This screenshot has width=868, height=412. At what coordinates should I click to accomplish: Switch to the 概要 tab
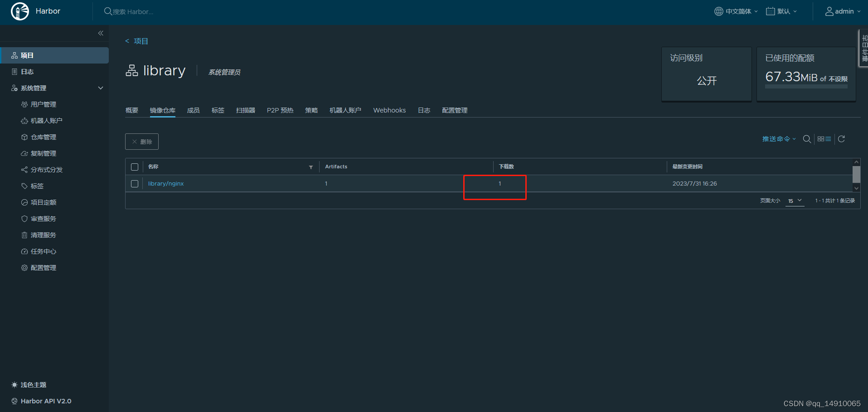132,110
